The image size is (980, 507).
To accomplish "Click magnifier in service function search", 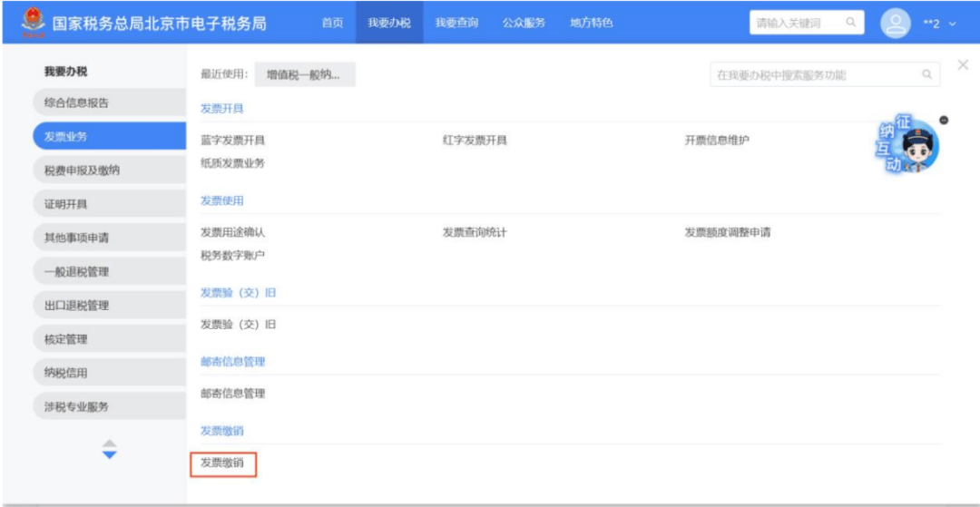I will point(926,75).
